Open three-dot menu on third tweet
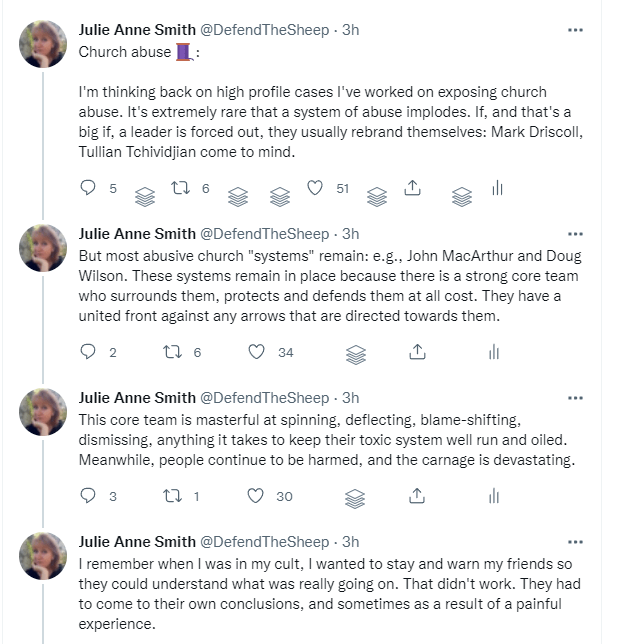The height and width of the screenshot is (644, 619). (x=575, y=397)
